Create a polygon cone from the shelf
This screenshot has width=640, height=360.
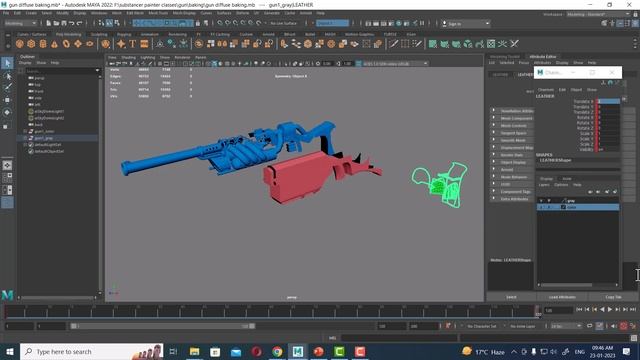point(54,44)
